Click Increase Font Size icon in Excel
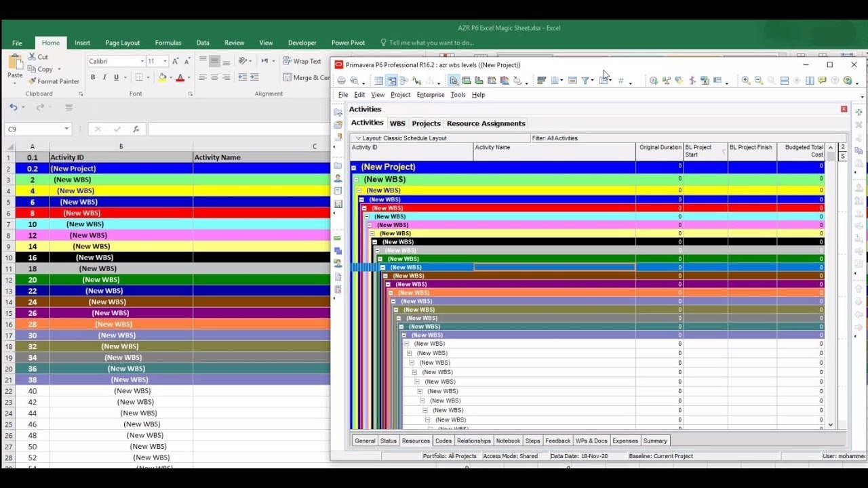Screen dimensions: 868x488 pyautogui.click(x=175, y=61)
